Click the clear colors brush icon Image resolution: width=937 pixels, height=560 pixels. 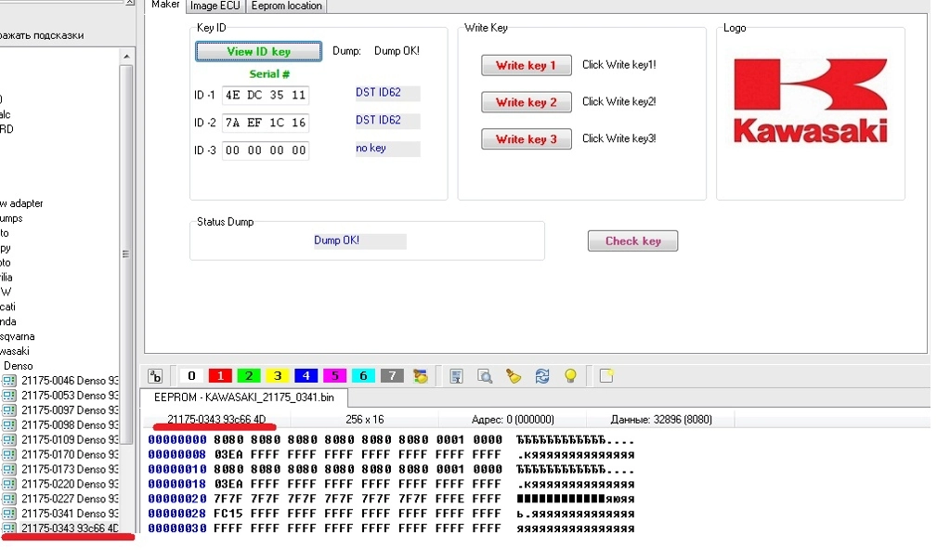pos(421,376)
